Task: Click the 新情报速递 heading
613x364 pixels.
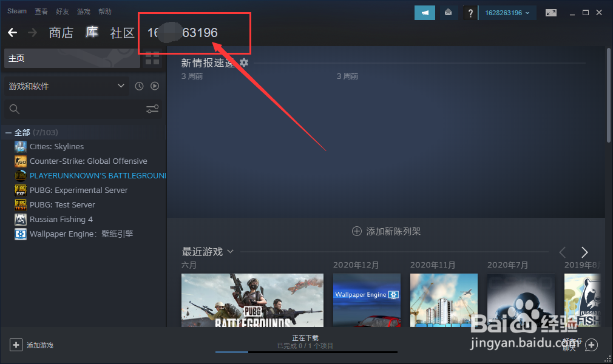Action: coord(208,62)
